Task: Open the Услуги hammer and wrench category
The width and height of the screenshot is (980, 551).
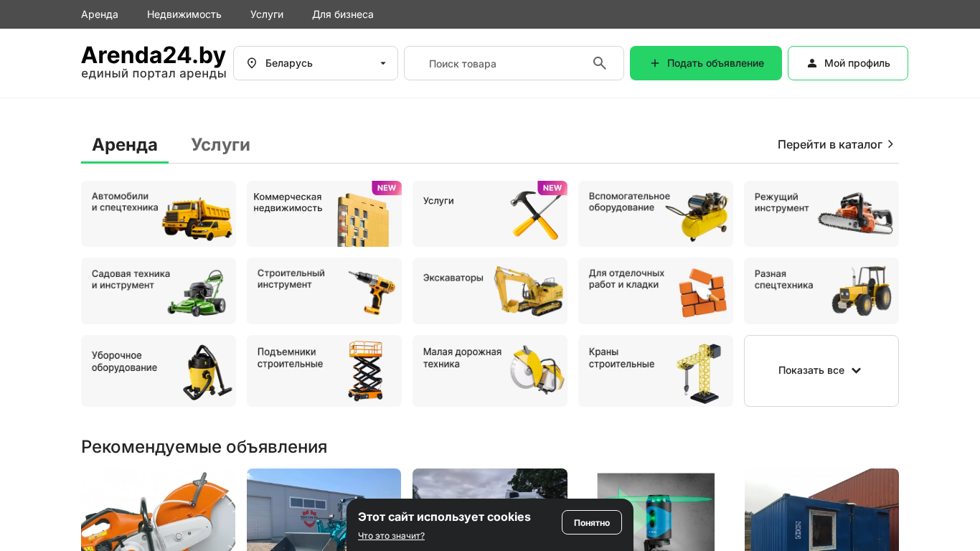Action: point(490,214)
